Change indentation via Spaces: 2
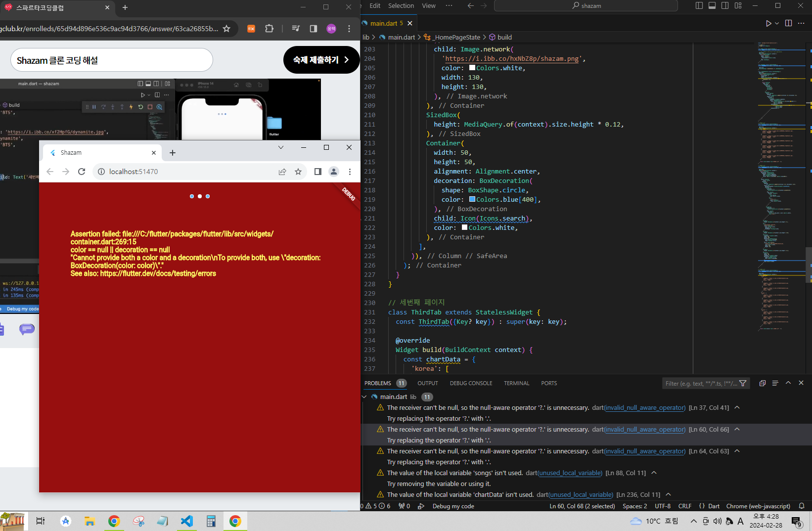812x531 pixels. click(x=635, y=506)
